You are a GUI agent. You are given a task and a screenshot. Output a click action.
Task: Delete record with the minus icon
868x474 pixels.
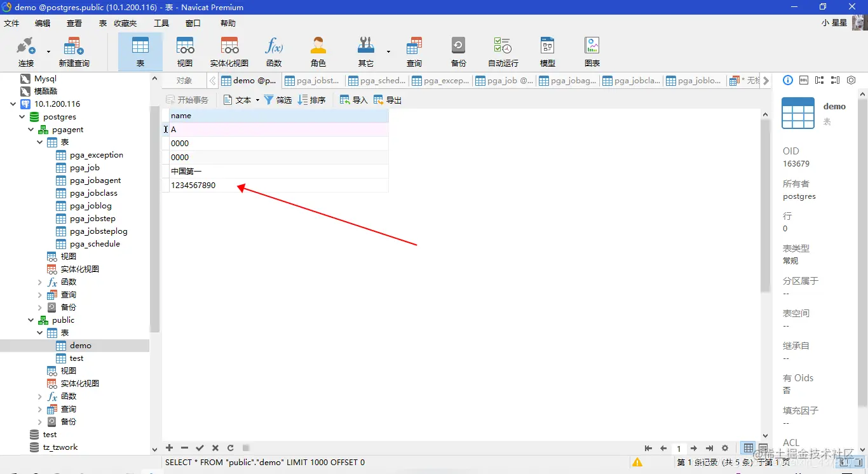coord(184,448)
